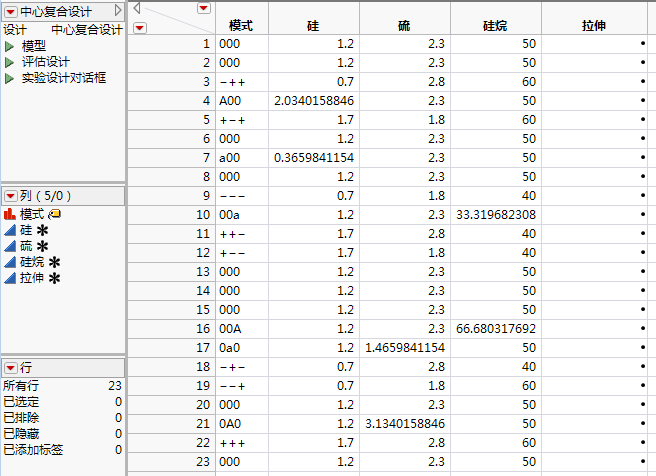Open the 中心复合设计 table red triangle menu
The height and width of the screenshot is (476, 656).
[x=10, y=10]
